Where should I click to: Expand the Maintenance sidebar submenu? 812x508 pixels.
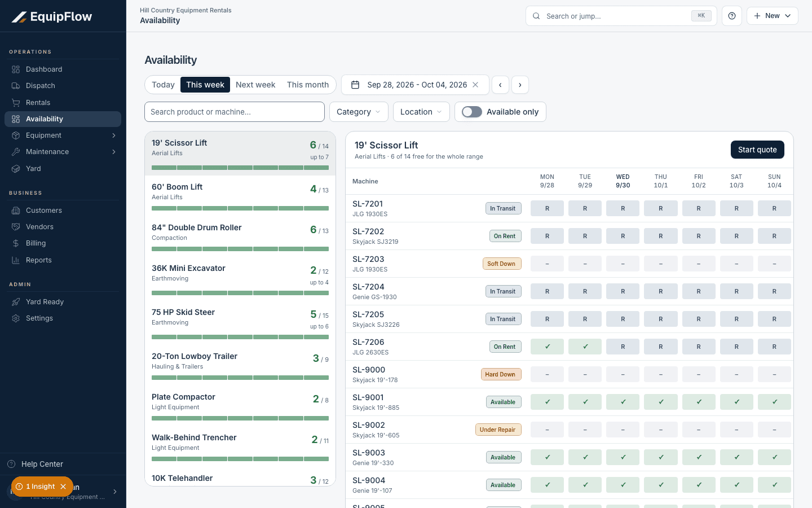(114, 152)
